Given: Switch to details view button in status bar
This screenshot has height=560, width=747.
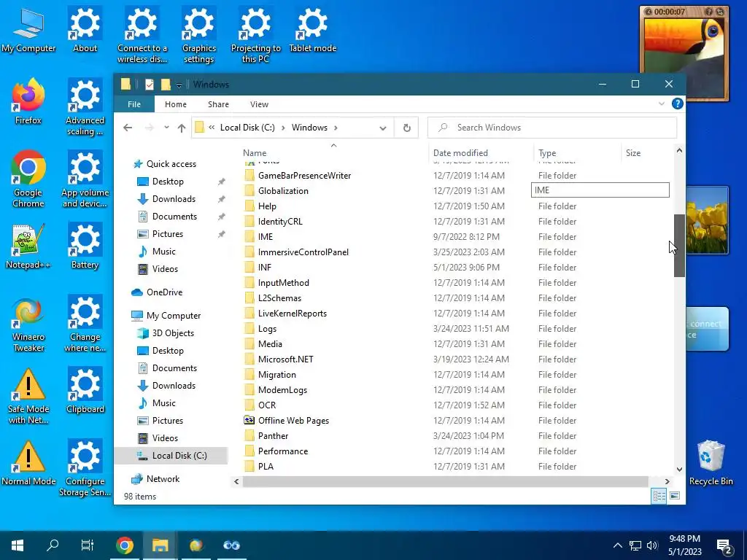Looking at the screenshot, I should pos(659,496).
